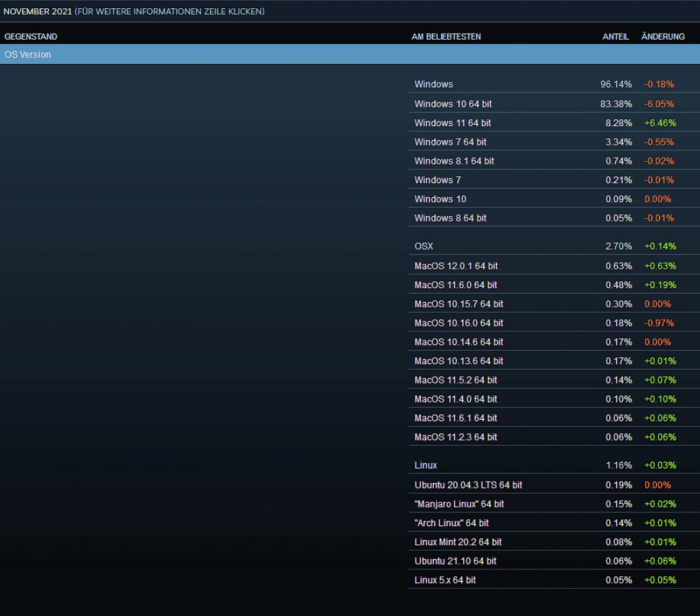Select the Windows 7 64 bit row

554,142
